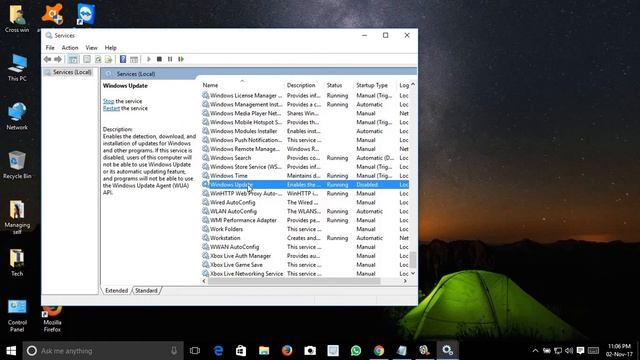Viewport: 640px width, 360px height.
Task: Click the vertical scrollbar down arrow in services list
Action: click(x=413, y=273)
